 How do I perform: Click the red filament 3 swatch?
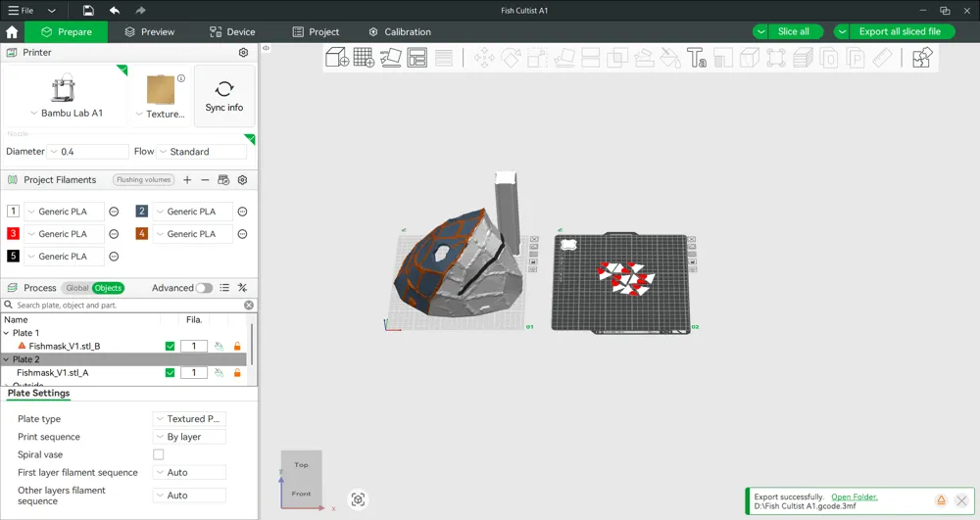(13, 234)
